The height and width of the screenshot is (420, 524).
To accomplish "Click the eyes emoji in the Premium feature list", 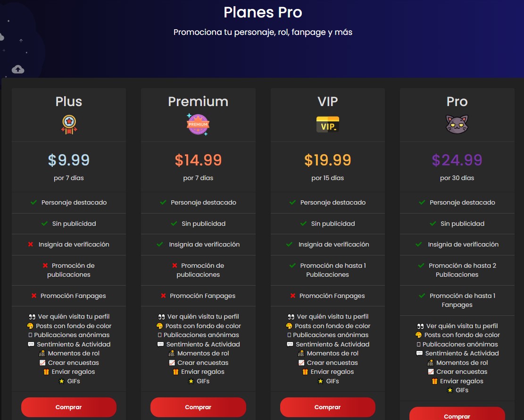I will click(x=161, y=317).
